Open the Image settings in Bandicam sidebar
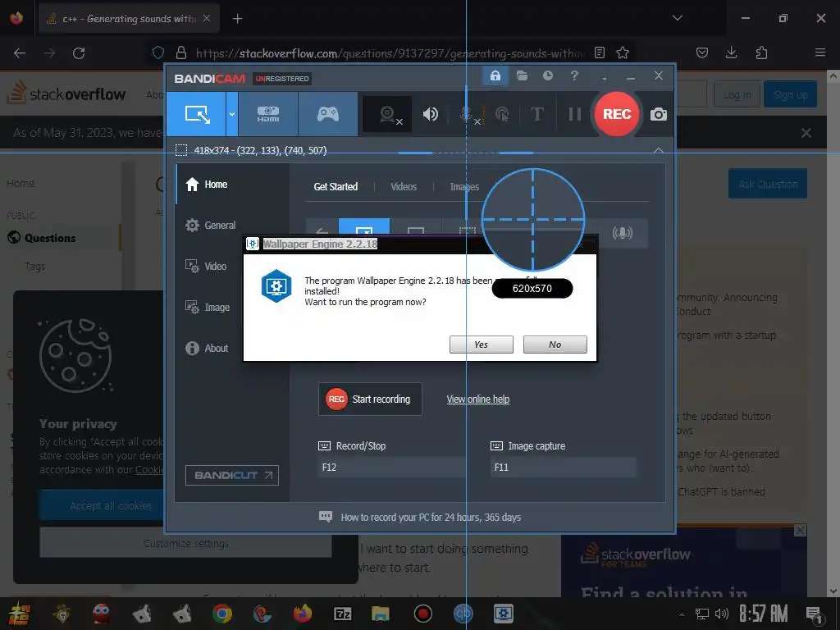840x630 pixels. tap(208, 307)
